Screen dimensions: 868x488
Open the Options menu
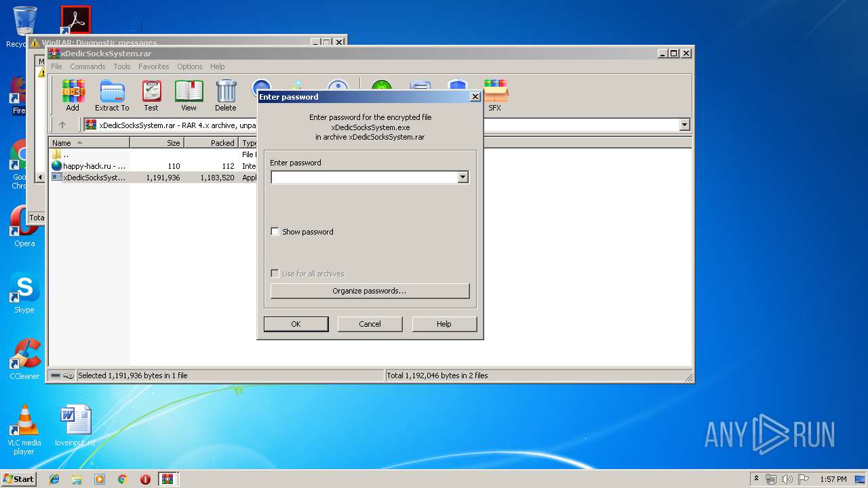point(190,66)
